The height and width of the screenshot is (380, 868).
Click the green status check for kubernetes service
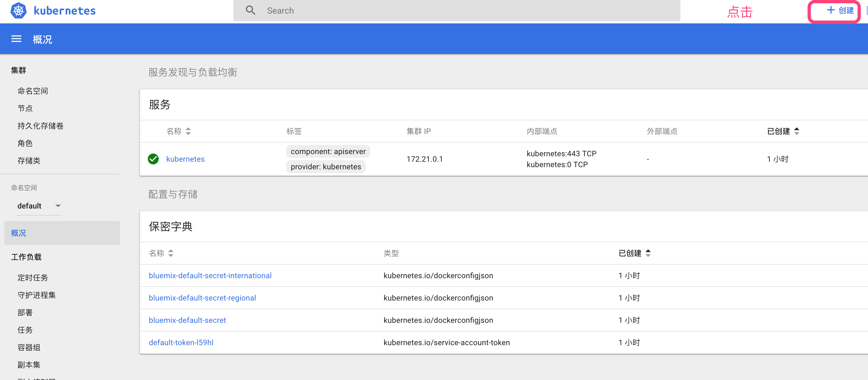point(153,159)
